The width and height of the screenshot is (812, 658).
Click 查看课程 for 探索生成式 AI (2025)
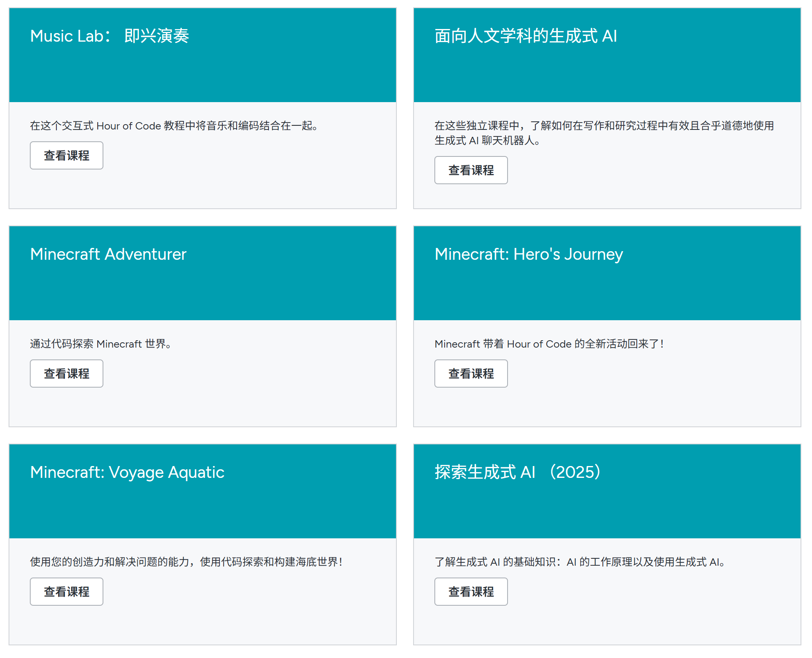pyautogui.click(x=471, y=591)
